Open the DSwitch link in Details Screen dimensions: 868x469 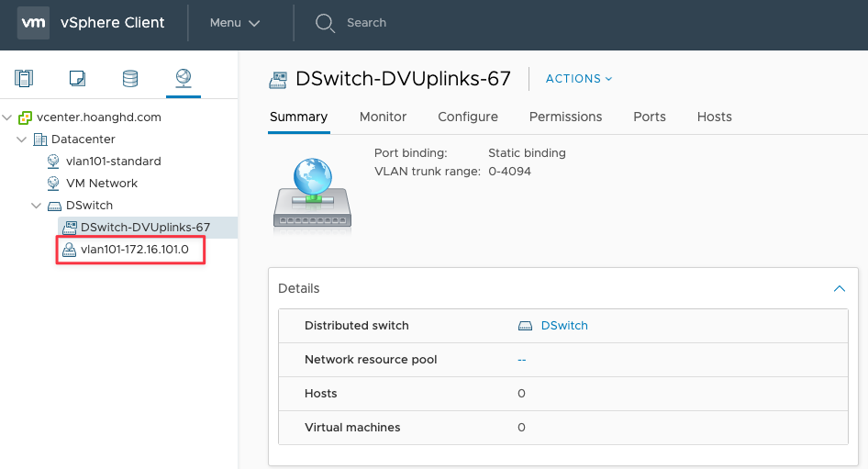(564, 326)
